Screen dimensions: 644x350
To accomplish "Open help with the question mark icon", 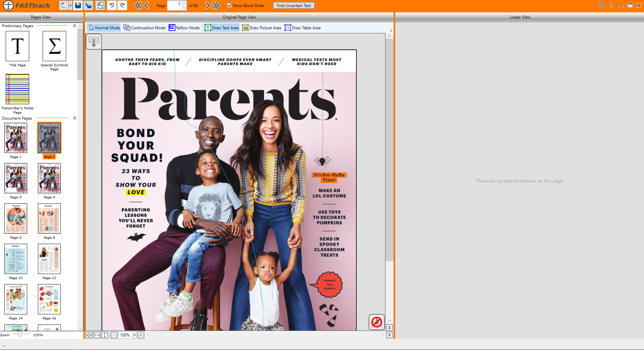I will [x=611, y=5].
